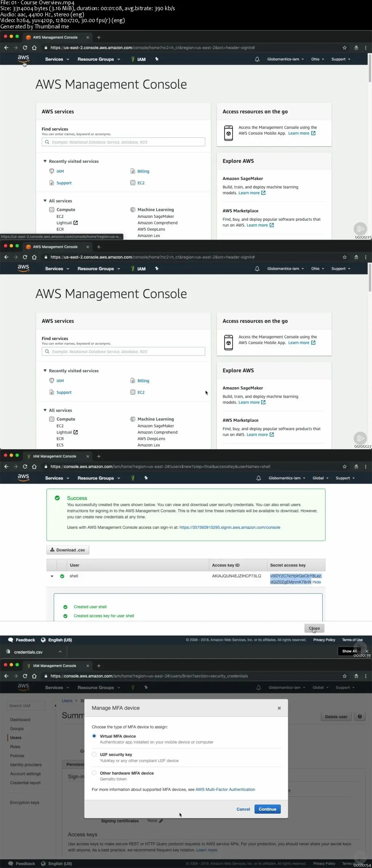Click the page scrollbar in the 00:00:27 frame
The image size is (372, 868).
(x=370, y=278)
